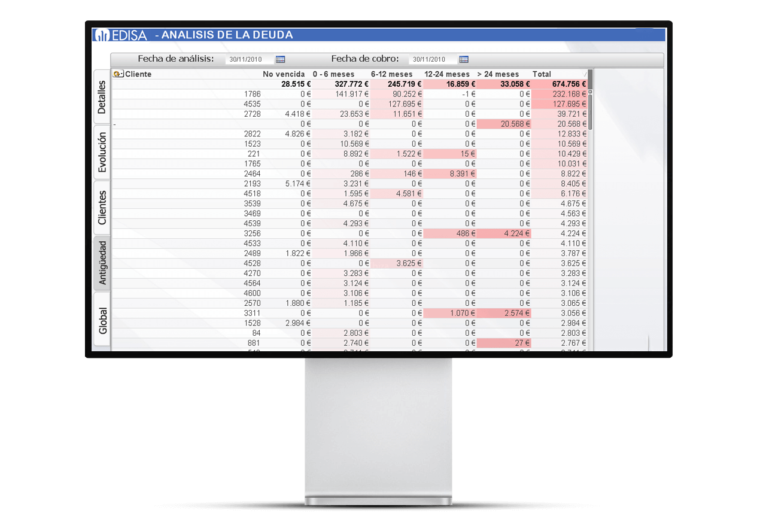This screenshot has height=532, width=763.
Task: Open the Fecha de cobro calendar picker
Action: [x=464, y=59]
